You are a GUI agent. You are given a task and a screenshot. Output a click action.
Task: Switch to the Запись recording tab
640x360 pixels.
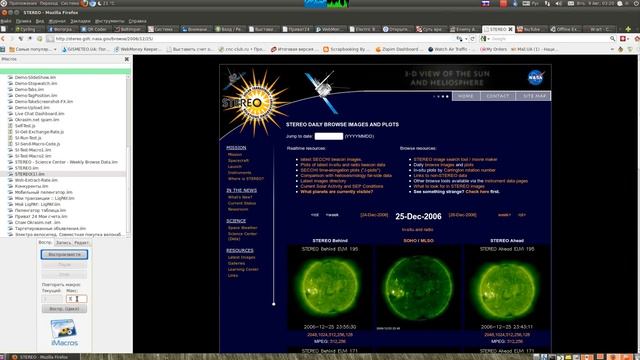click(x=63, y=243)
